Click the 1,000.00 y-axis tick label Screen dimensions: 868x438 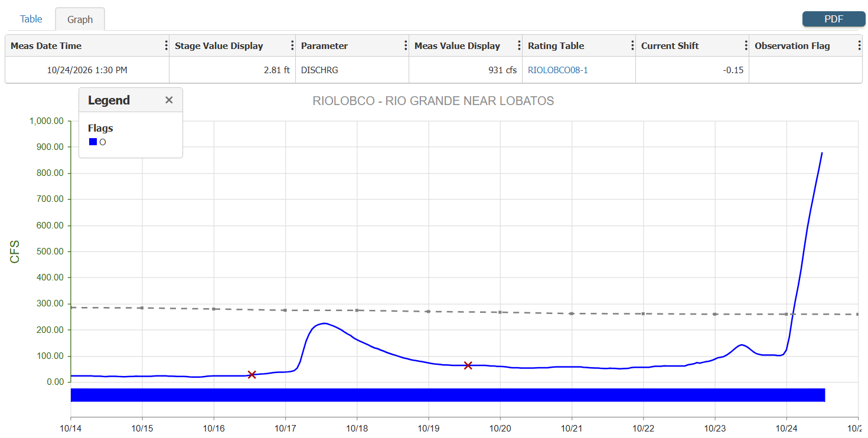(x=46, y=121)
